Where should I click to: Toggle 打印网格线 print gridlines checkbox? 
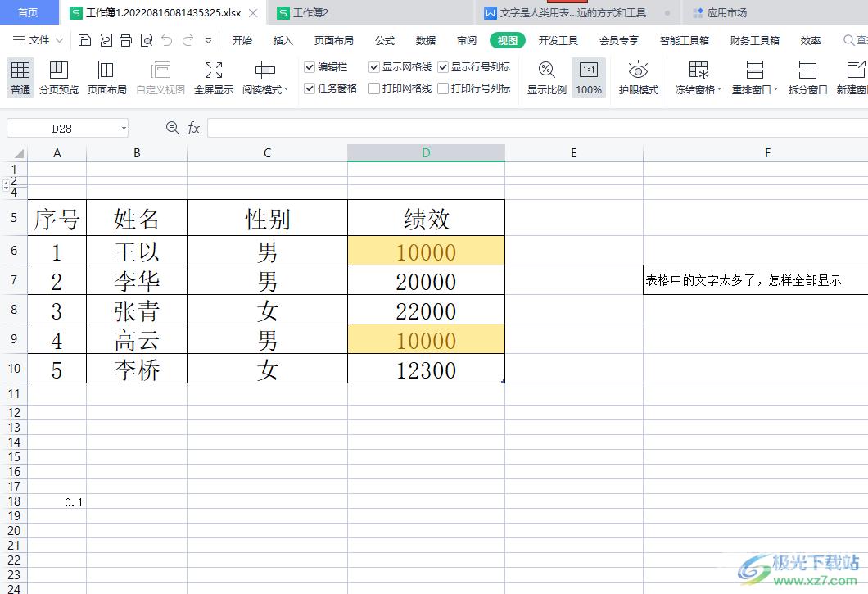[374, 88]
